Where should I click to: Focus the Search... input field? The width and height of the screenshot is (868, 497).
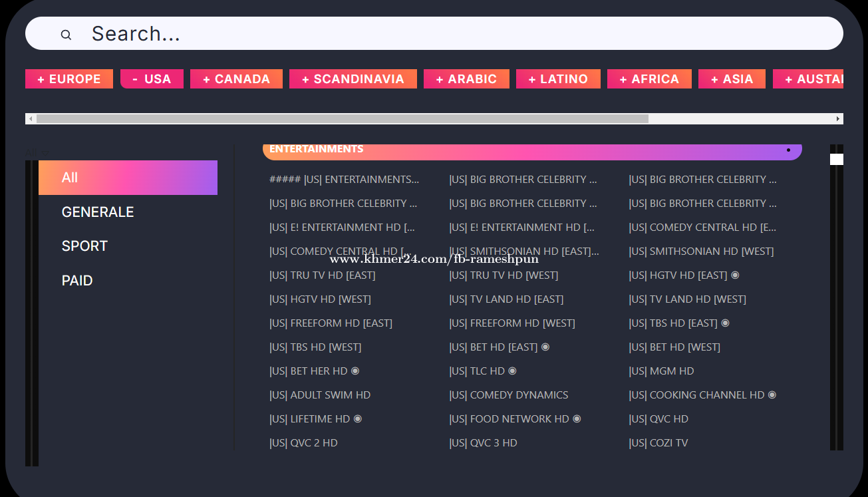tap(434, 33)
